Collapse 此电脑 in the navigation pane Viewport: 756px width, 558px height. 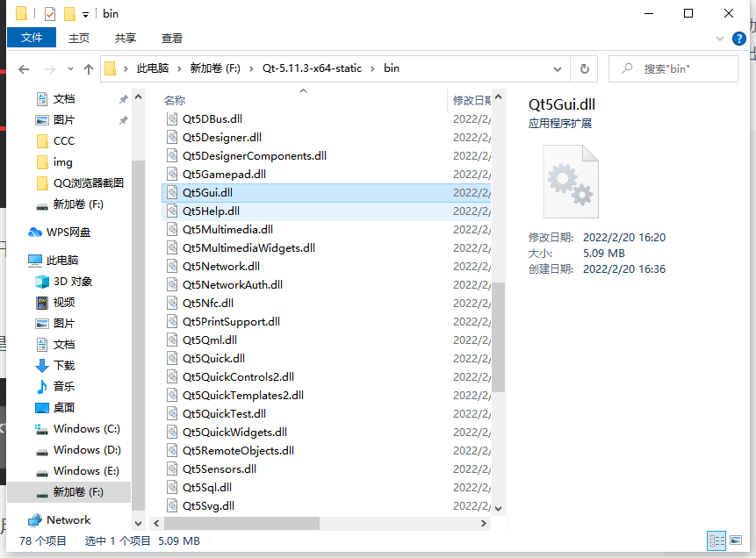coord(19,261)
